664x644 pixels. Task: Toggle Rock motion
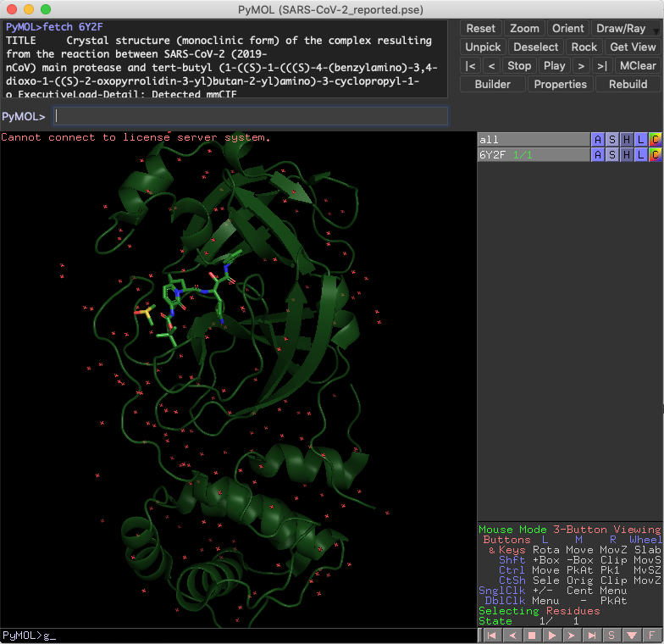[x=584, y=47]
